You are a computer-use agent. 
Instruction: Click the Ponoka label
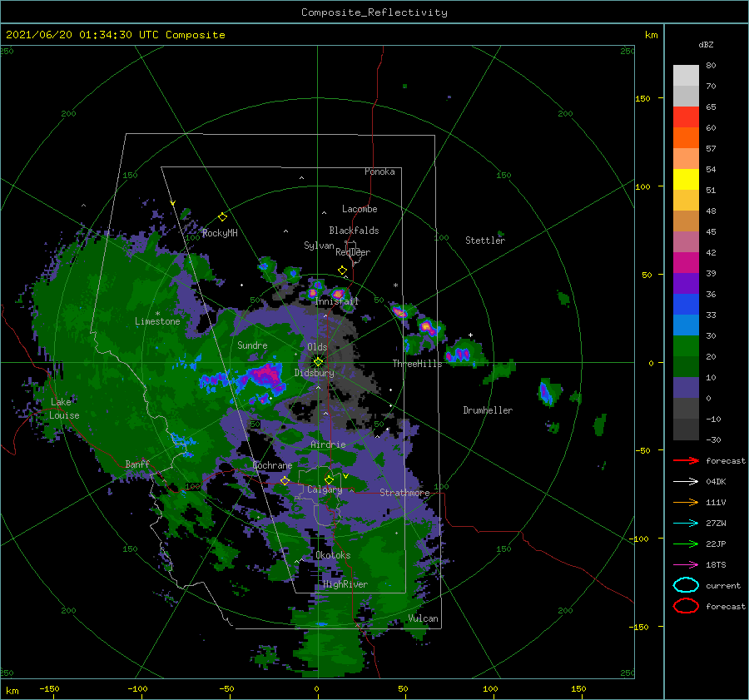(x=379, y=171)
